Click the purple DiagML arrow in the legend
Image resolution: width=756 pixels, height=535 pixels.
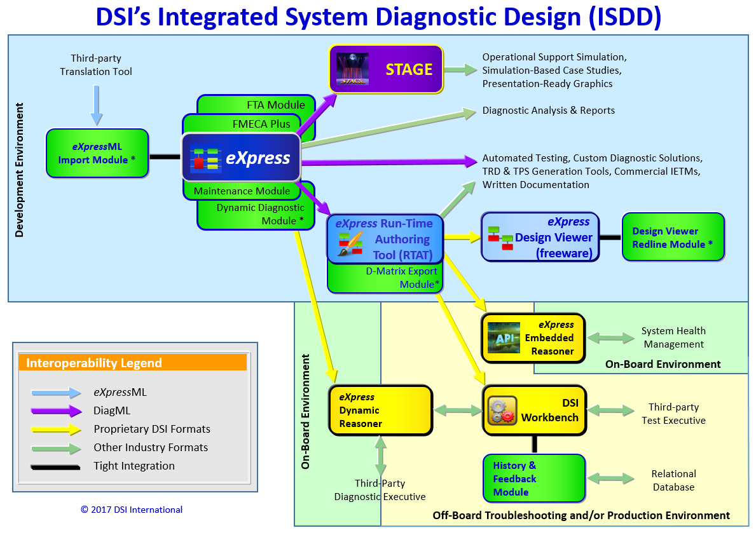coord(56,411)
